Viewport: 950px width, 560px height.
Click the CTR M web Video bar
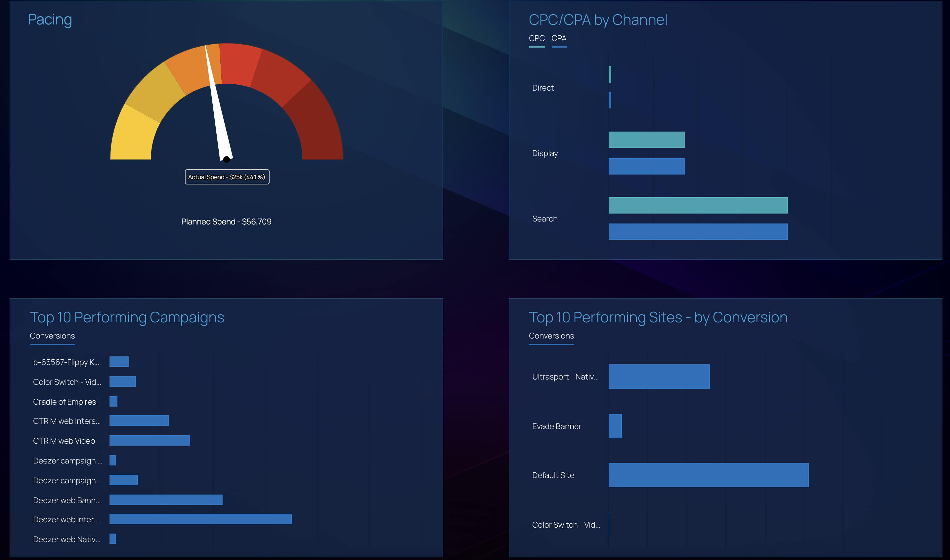(x=150, y=440)
